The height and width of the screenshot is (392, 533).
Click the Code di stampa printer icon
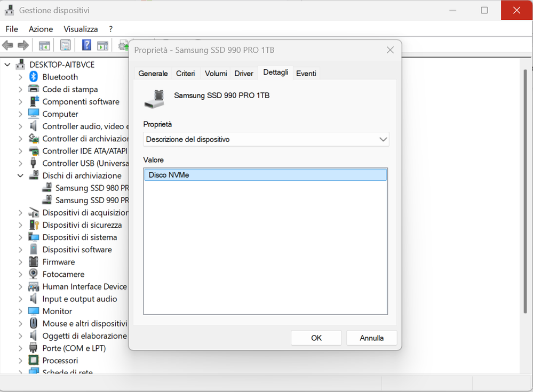coord(33,89)
